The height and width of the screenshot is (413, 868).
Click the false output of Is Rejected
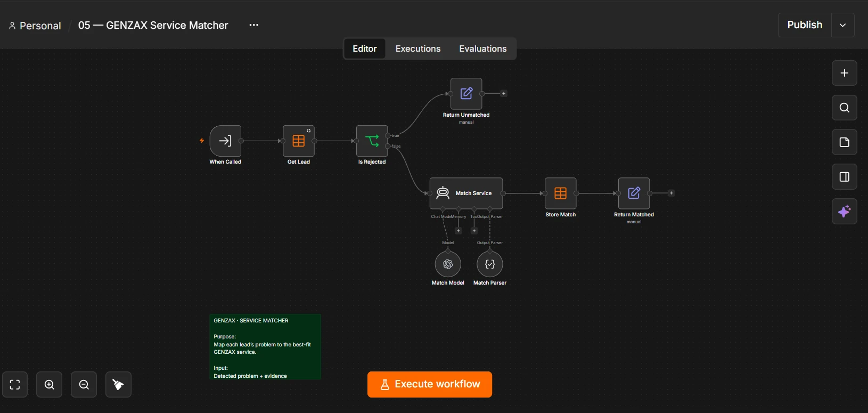point(388,146)
